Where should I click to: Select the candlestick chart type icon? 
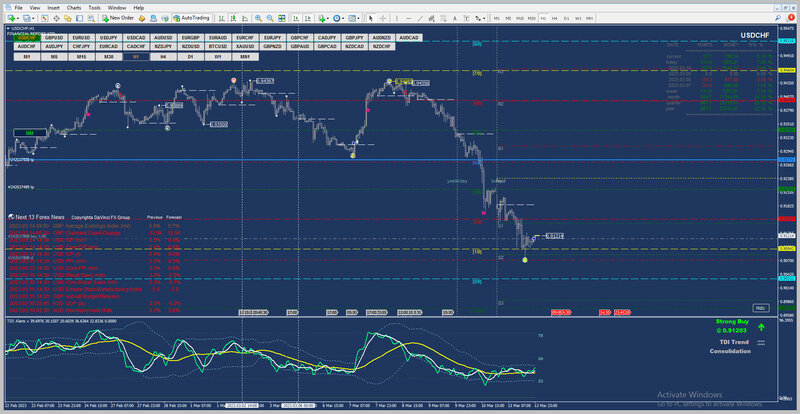coord(233,18)
